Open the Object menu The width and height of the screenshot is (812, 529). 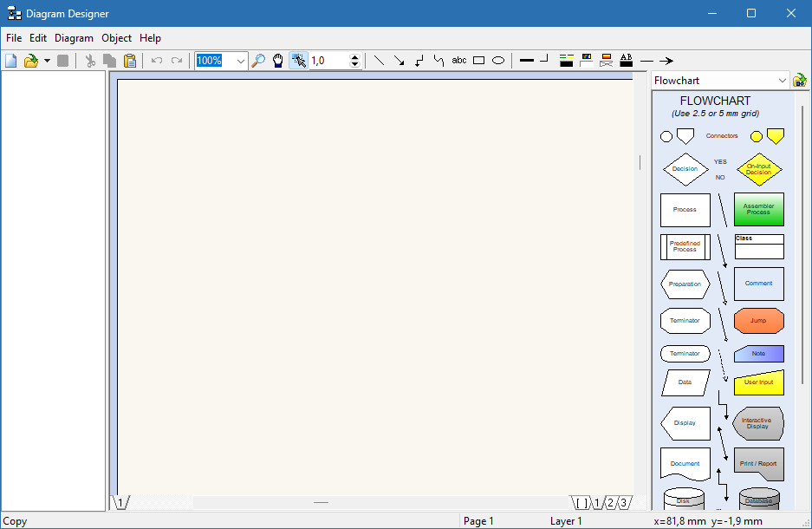coord(116,38)
